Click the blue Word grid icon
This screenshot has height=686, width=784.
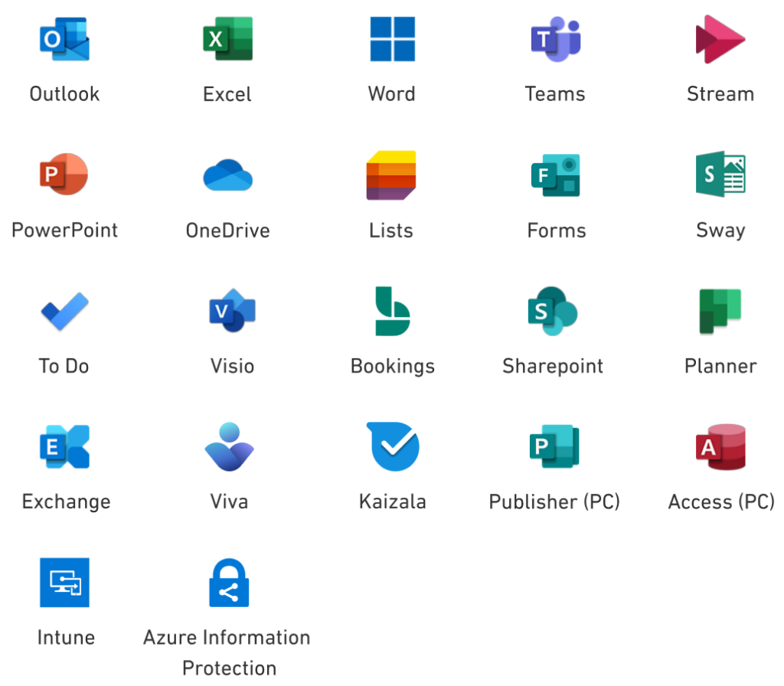[x=393, y=39]
